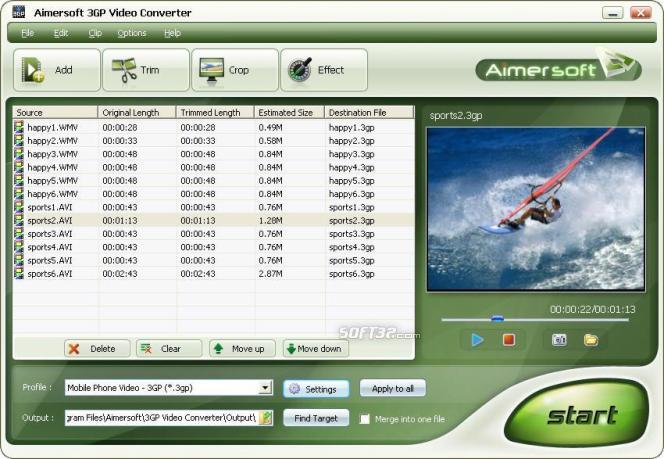
Task: Expand the Profile dropdown
Action: [265, 387]
